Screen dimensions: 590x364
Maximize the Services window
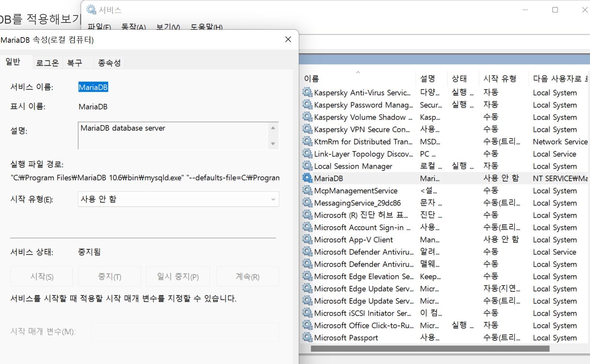click(555, 10)
